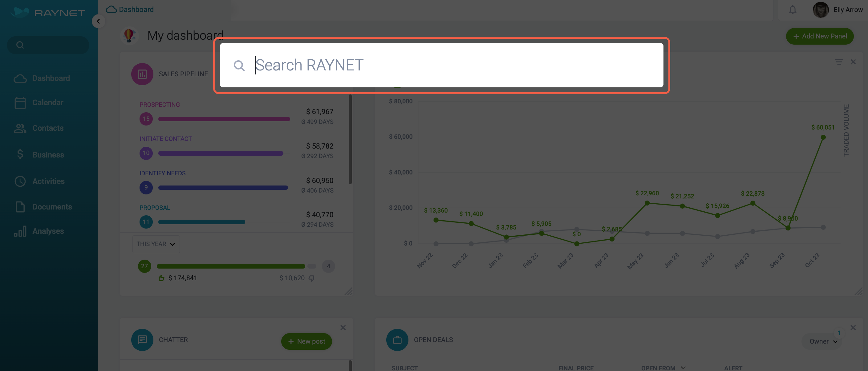Click the Prospecting progress bar
This screenshot has width=868, height=371.
(224, 119)
